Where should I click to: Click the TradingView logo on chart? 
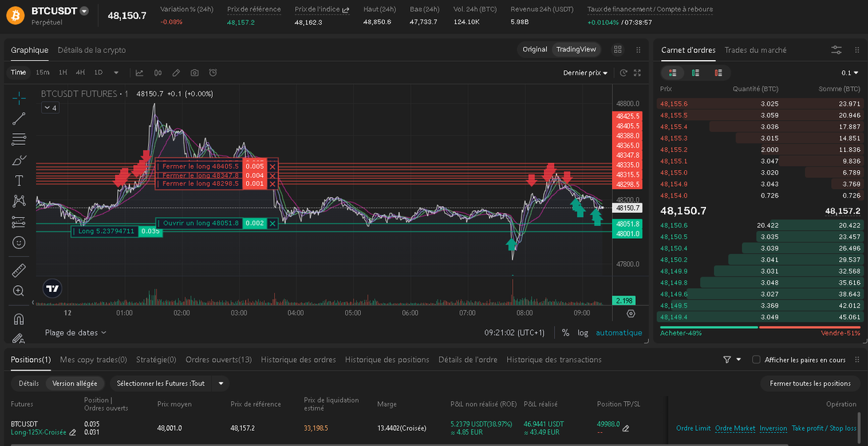pos(52,288)
